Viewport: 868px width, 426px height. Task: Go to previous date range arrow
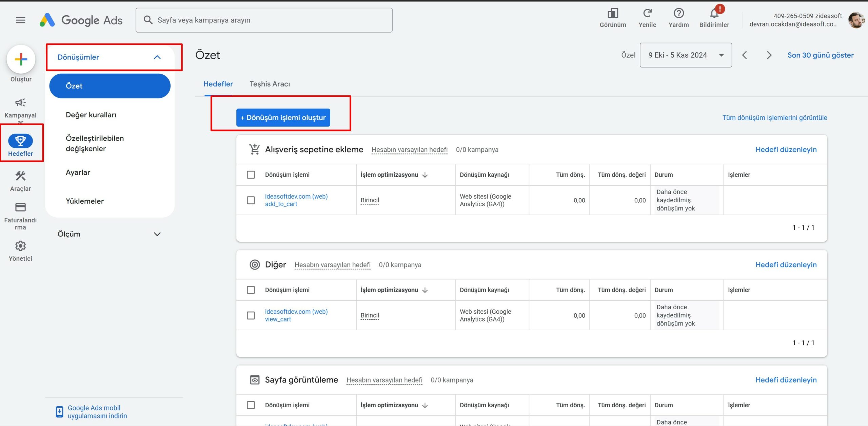745,55
